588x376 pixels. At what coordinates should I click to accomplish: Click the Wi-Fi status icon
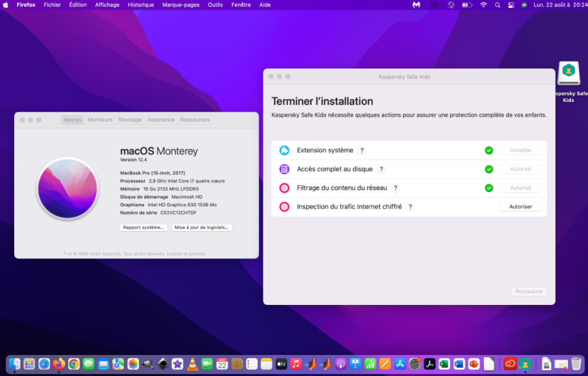pyautogui.click(x=484, y=5)
